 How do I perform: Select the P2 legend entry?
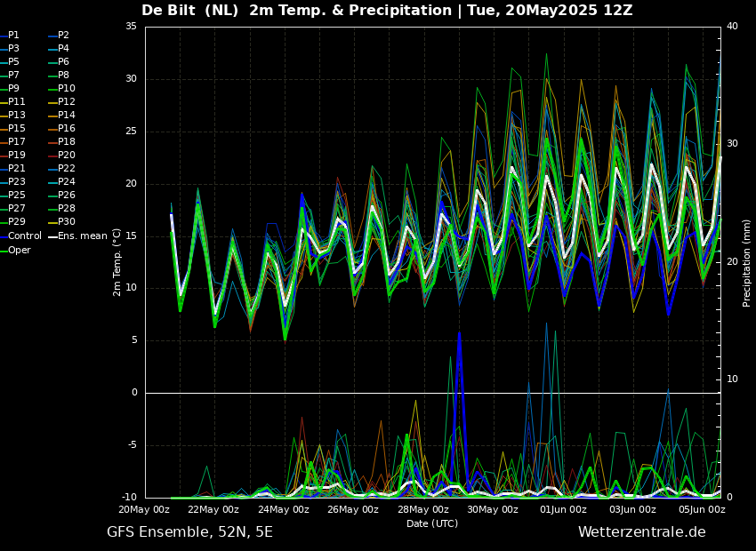click(x=63, y=36)
